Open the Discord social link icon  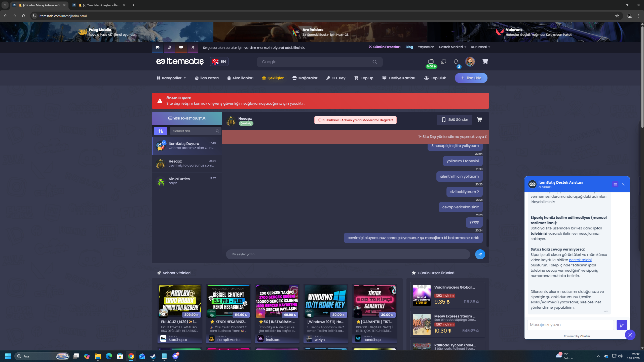[x=158, y=47]
